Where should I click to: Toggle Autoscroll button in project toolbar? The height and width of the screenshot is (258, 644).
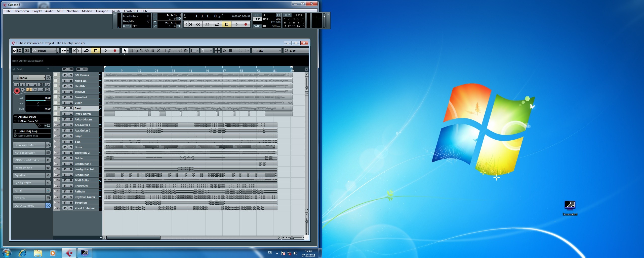64,51
